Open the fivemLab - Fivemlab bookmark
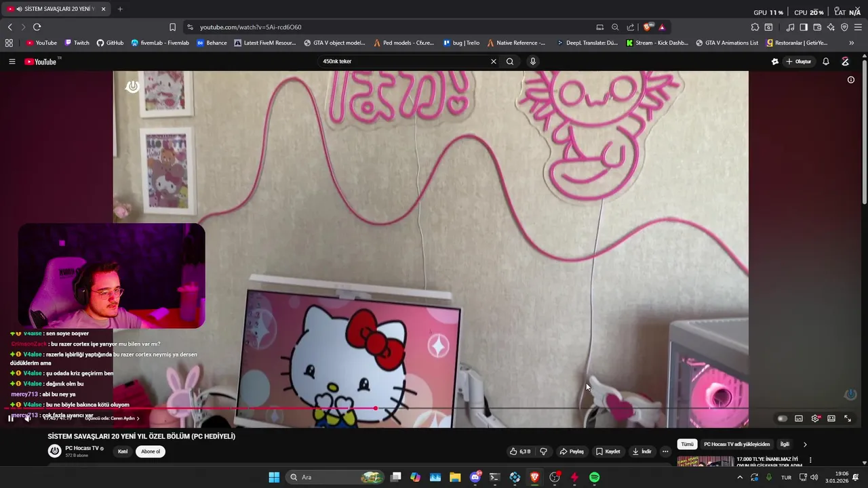Image resolution: width=868 pixels, height=488 pixels. [160, 43]
